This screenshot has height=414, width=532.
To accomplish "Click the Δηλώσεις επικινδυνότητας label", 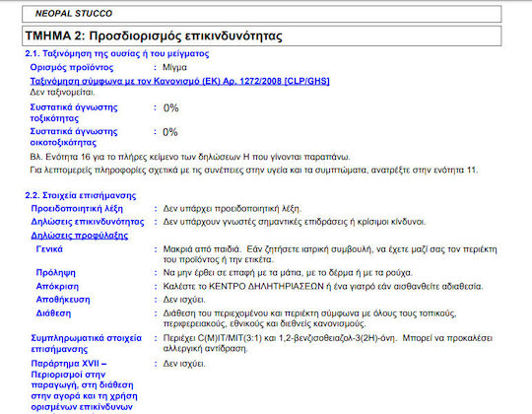I will click(88, 222).
